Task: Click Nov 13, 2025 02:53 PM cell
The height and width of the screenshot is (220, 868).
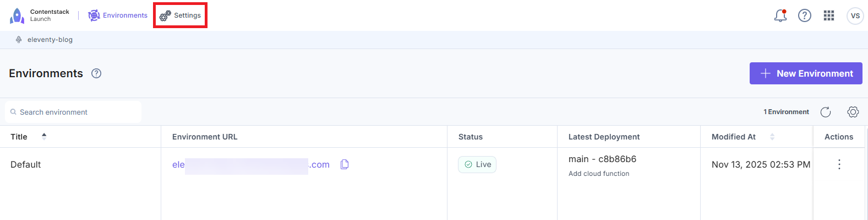Action: point(761,164)
